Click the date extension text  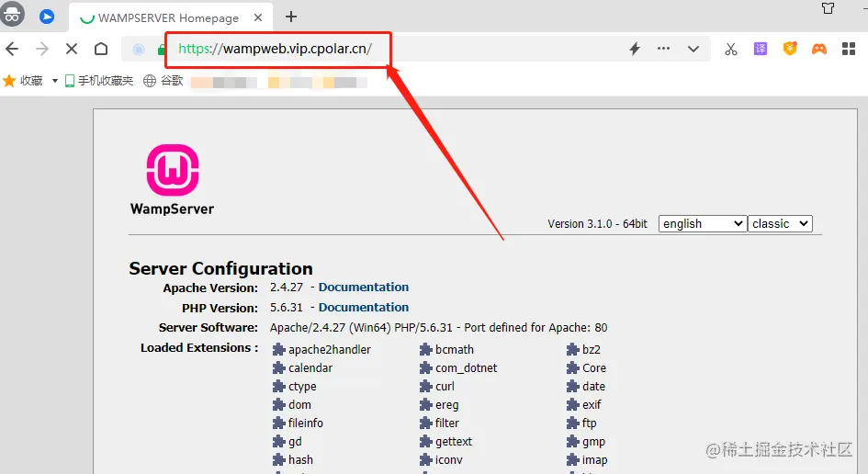[x=593, y=387]
